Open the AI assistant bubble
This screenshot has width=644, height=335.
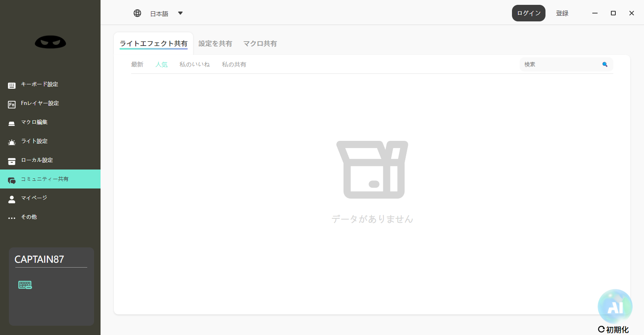pos(615,307)
